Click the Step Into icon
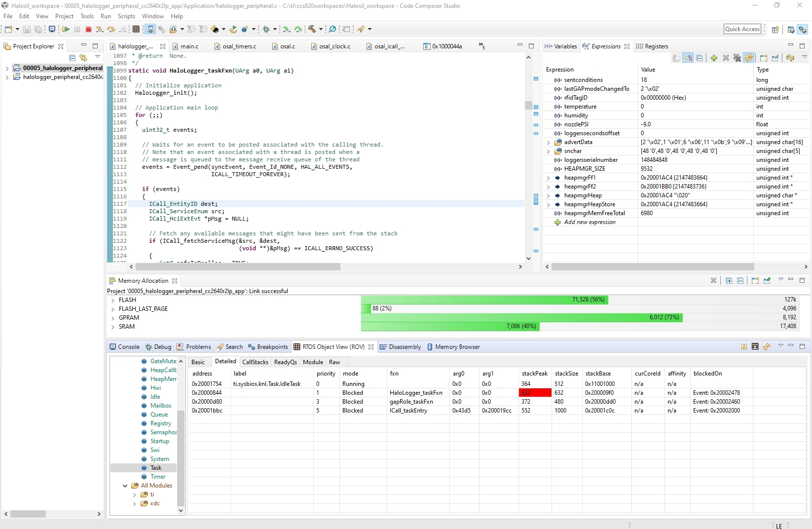 pos(100,30)
